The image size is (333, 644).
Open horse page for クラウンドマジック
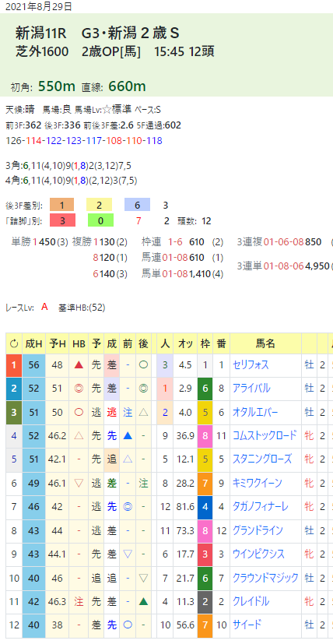click(x=265, y=578)
